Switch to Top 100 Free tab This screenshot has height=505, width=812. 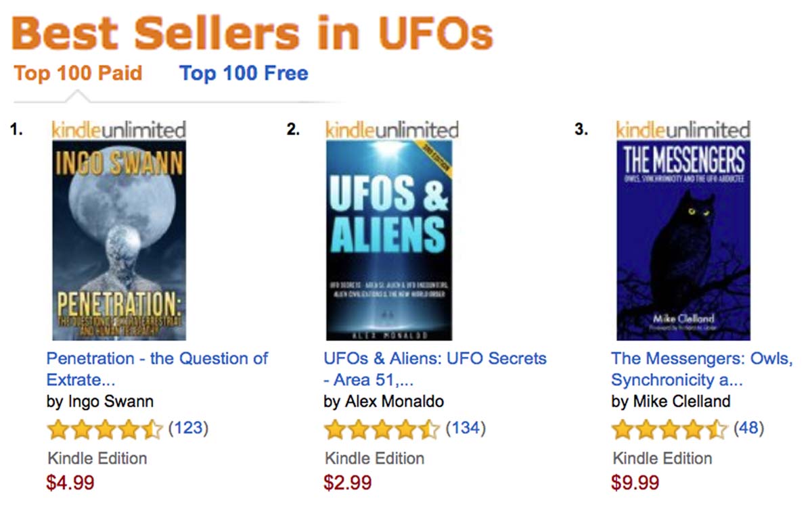[x=244, y=73]
